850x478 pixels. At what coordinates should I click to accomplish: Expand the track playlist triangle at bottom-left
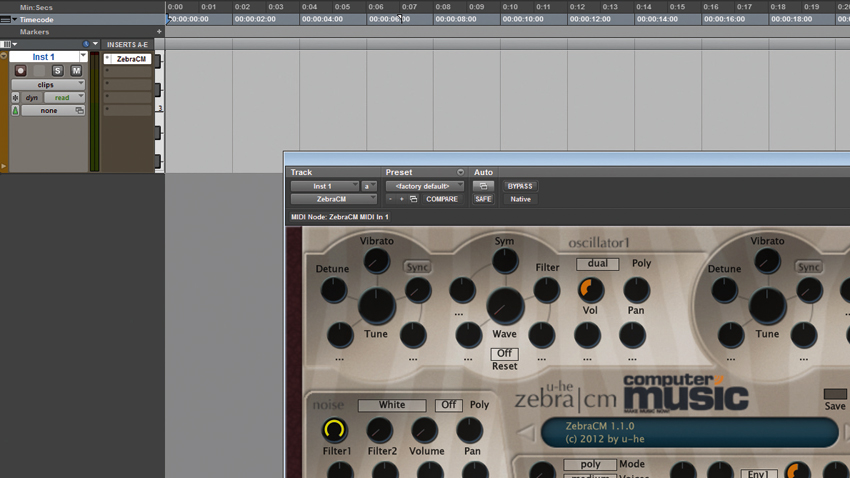click(x=4, y=166)
